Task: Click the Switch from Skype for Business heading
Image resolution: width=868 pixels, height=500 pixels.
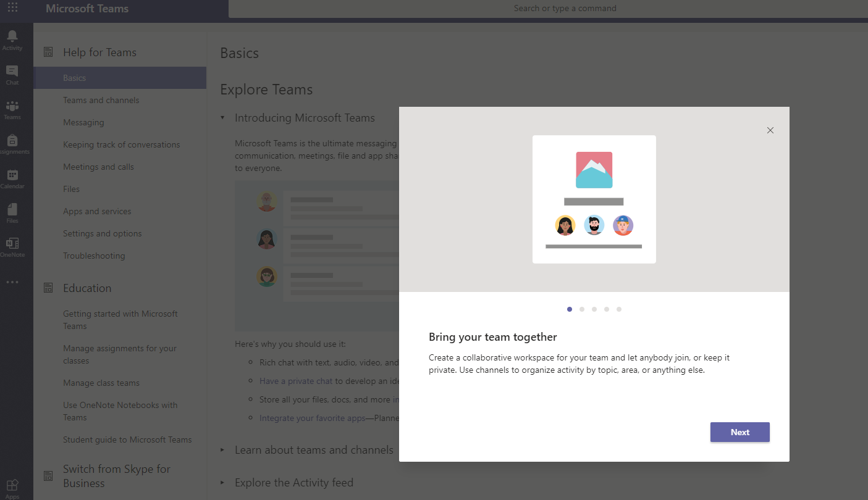Action: tap(117, 476)
